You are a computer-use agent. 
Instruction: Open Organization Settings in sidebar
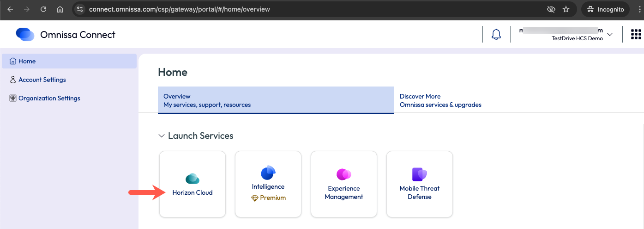49,98
